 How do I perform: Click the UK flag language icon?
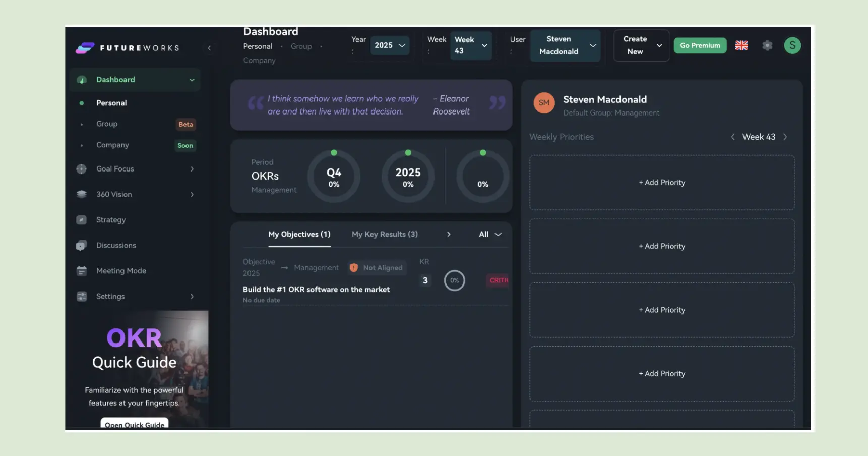tap(741, 45)
